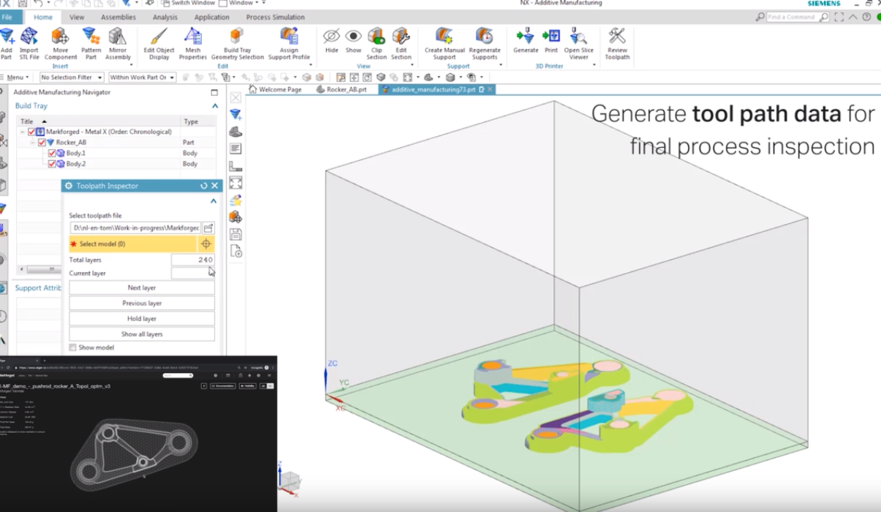Expand the Insert group dropdown arrow
Screen dimensions: 881x512
(131, 65)
